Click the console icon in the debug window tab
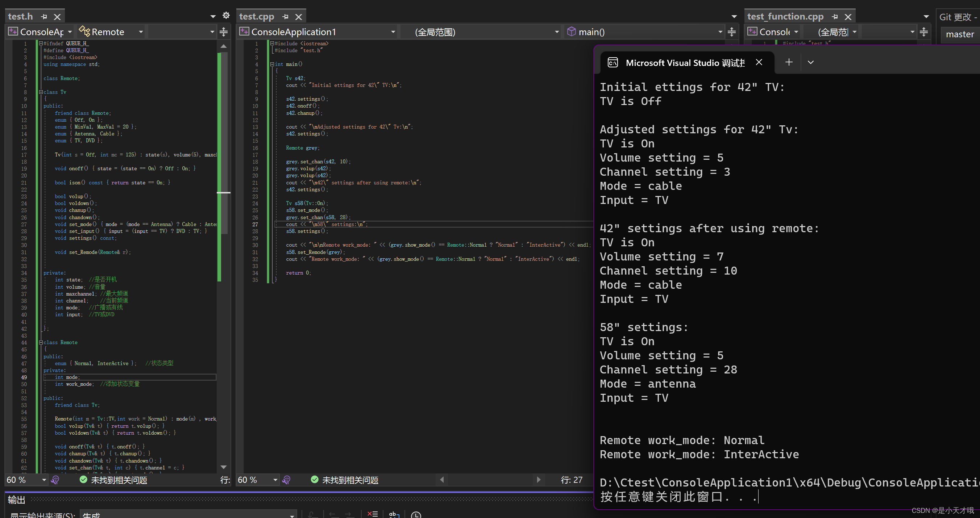The width and height of the screenshot is (980, 518). 612,62
